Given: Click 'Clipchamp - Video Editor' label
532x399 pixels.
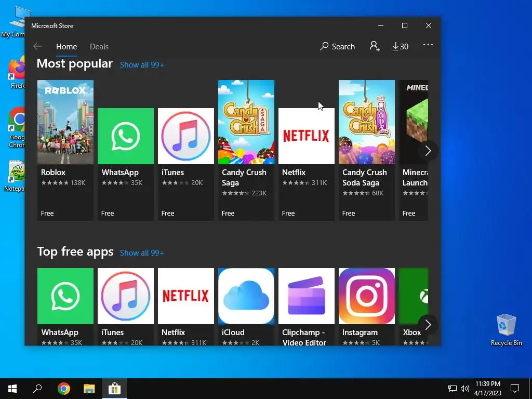Looking at the screenshot, I should coord(304,337).
